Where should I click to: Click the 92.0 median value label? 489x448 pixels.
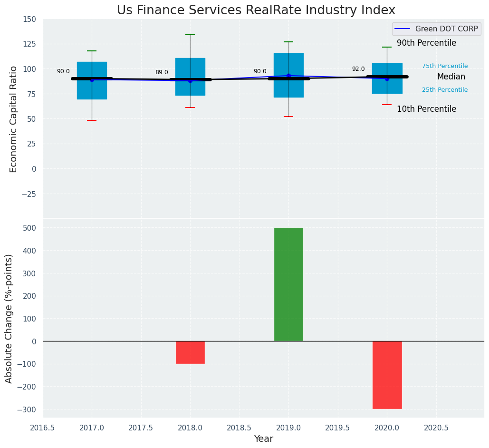(358, 69)
